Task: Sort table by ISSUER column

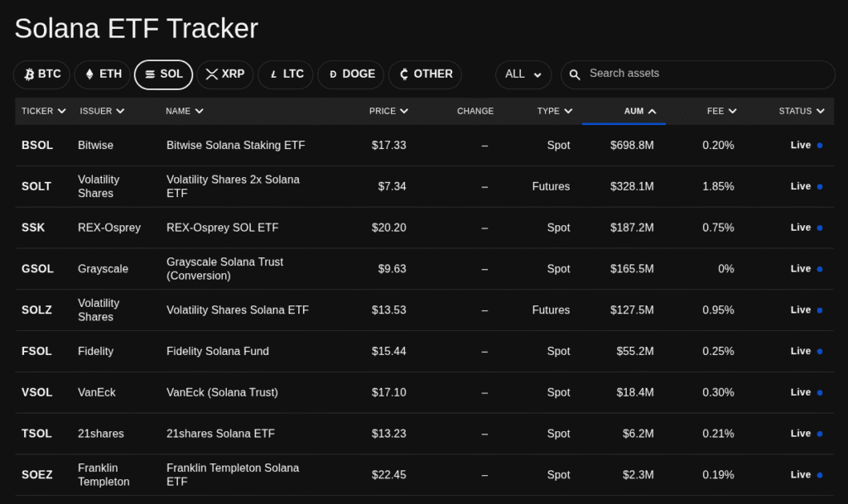Action: 102,111
